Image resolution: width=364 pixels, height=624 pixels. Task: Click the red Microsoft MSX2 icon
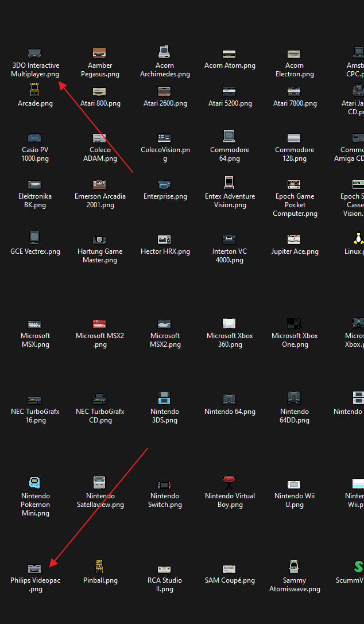99,324
